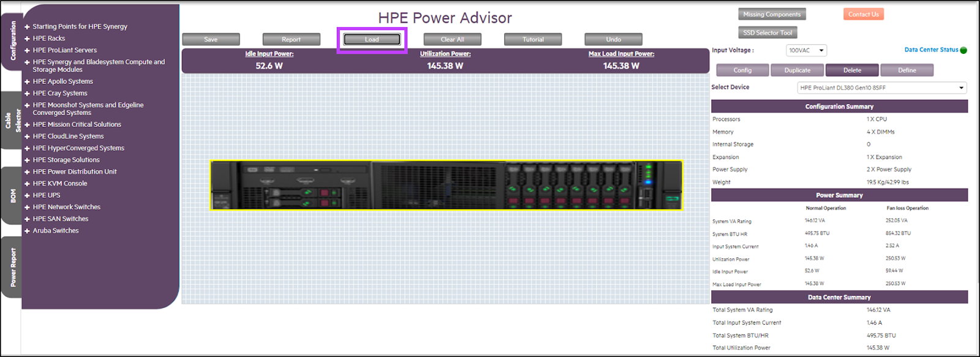Select HPE KVM Console entry

point(60,184)
